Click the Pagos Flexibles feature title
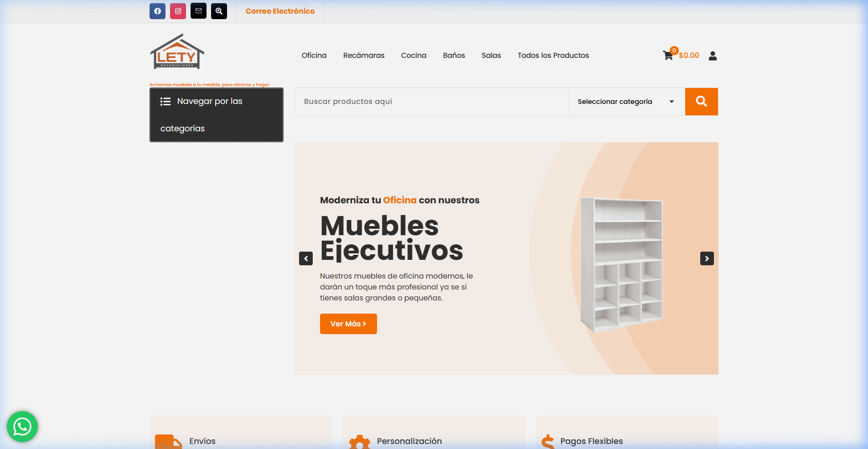Viewport: 868px width, 449px height. (x=591, y=441)
